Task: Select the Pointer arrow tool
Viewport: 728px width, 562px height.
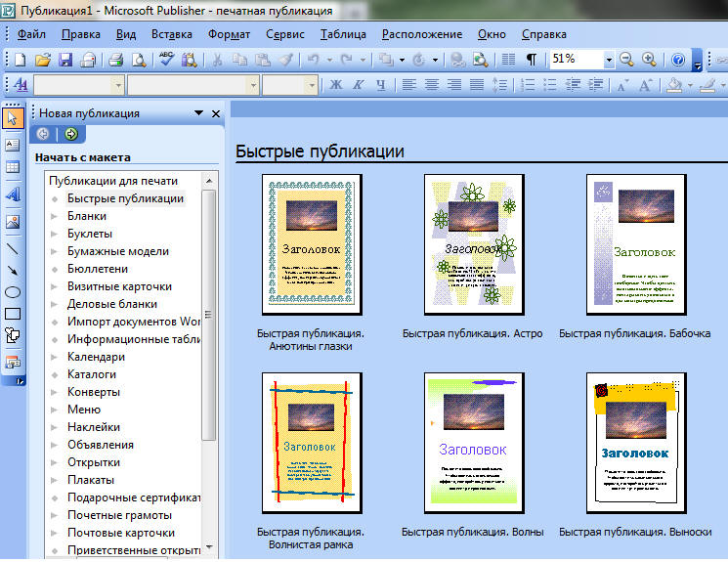Action: (x=13, y=119)
